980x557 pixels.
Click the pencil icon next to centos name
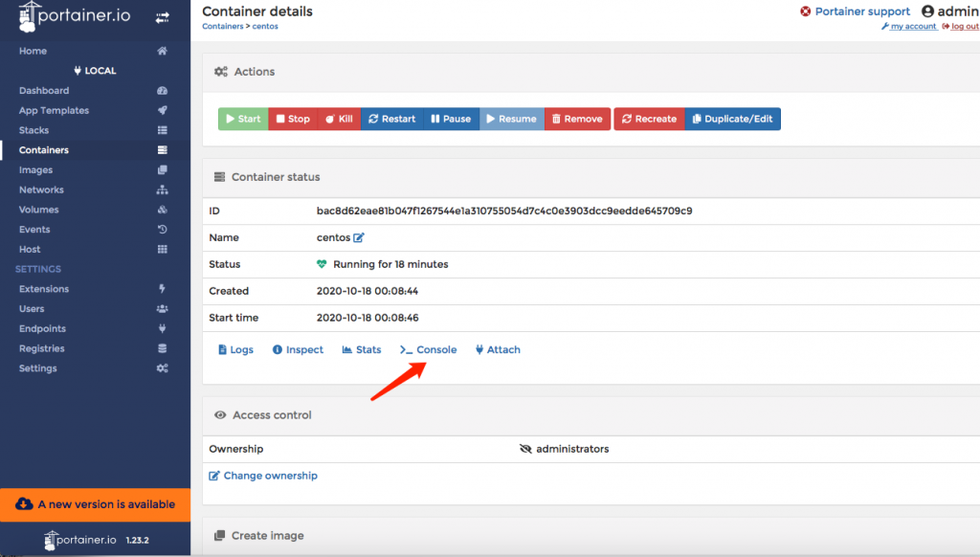(x=359, y=237)
